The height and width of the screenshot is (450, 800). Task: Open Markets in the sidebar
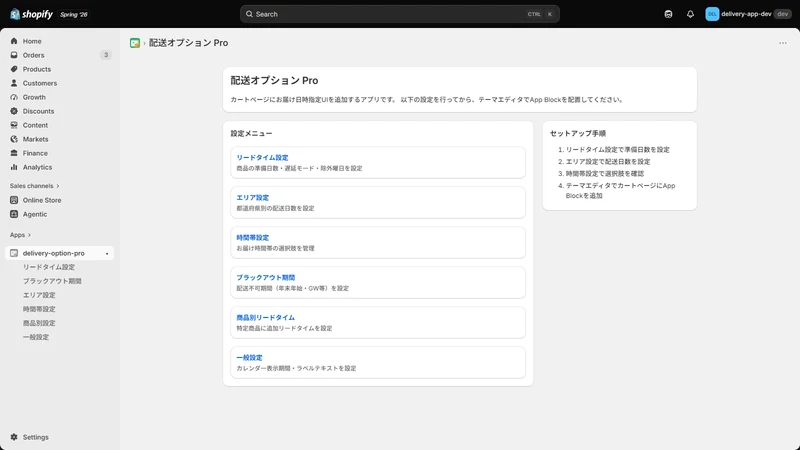[x=35, y=139]
